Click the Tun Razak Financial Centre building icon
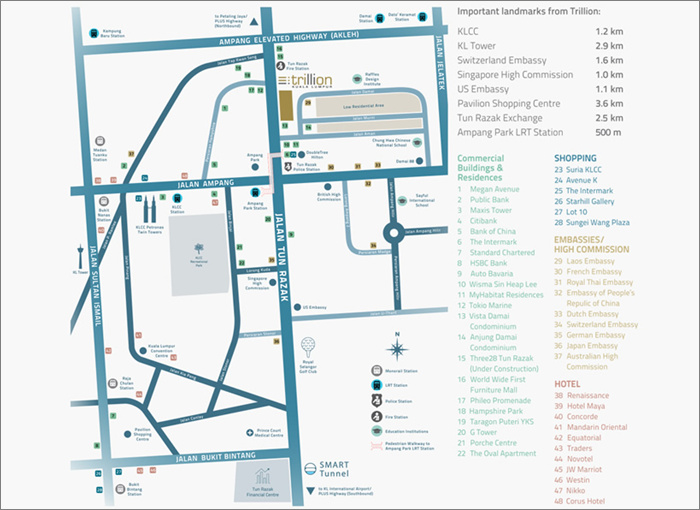This screenshot has height=510, width=700. (262, 478)
